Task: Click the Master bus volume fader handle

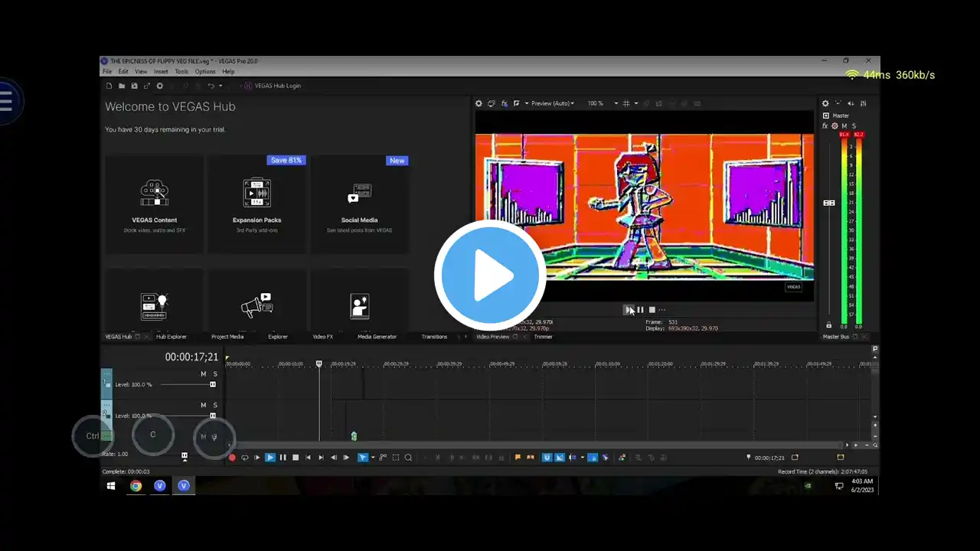Action: (x=828, y=203)
